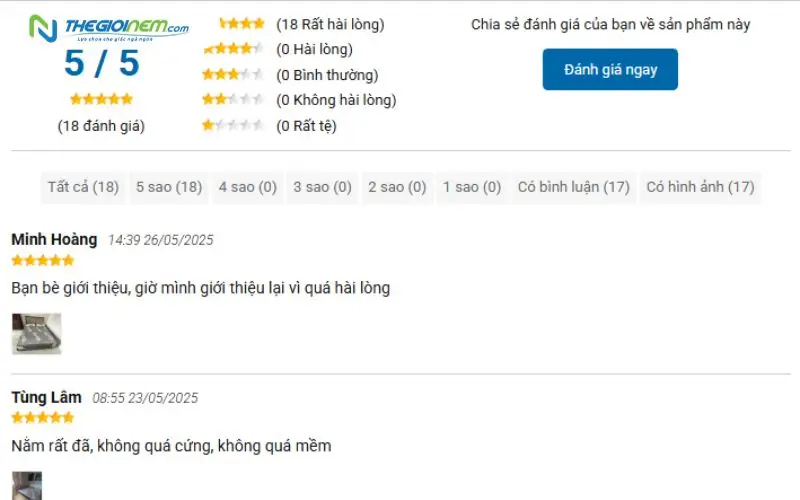
Task: Click the three-star rating row icon
Action: click(233, 75)
